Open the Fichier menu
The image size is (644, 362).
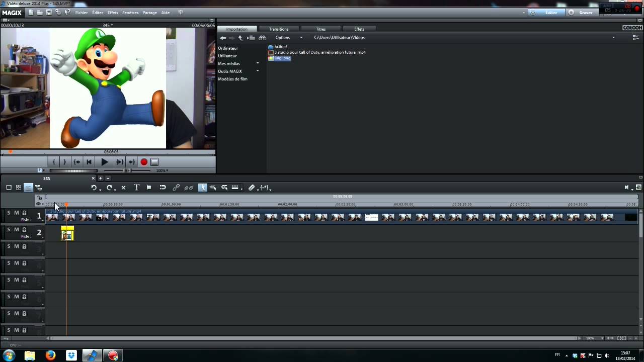[x=82, y=13]
